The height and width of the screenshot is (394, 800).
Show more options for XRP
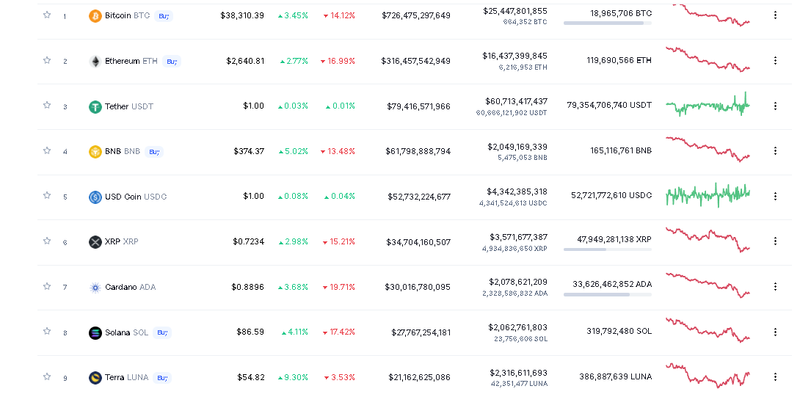[x=775, y=241]
